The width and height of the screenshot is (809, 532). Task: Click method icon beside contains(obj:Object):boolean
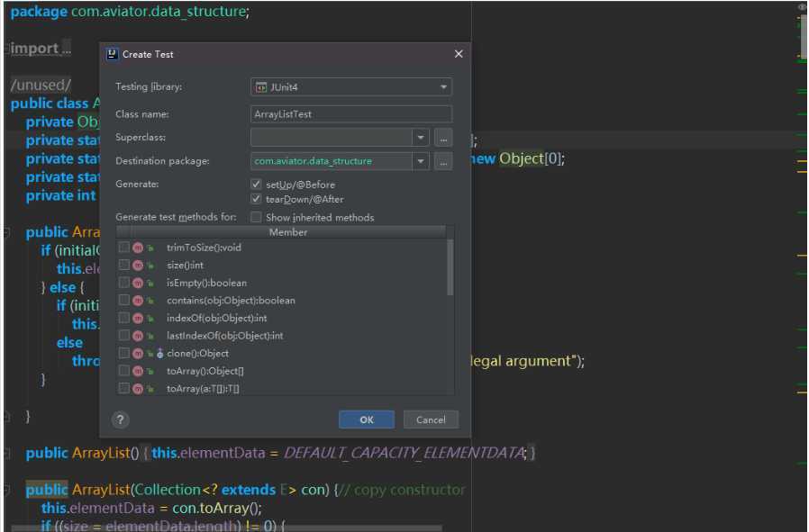138,301
